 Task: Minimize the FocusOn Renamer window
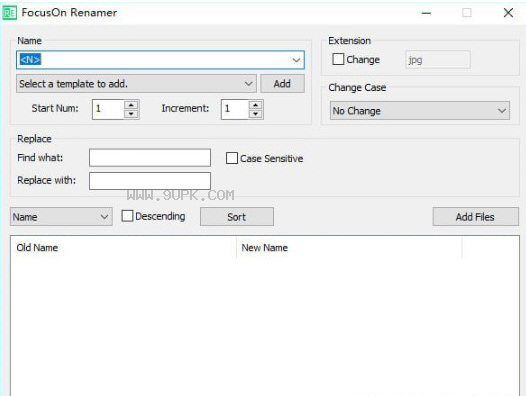[426, 13]
